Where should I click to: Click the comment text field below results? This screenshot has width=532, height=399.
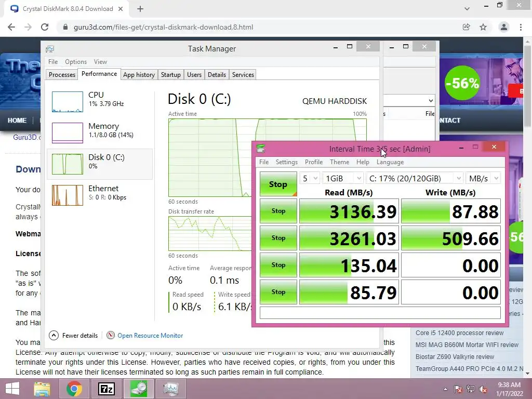[380, 312]
